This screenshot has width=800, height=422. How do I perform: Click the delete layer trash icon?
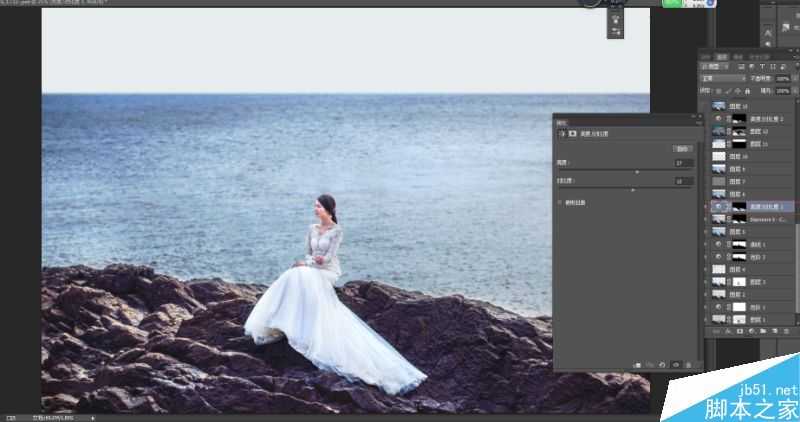pos(785,330)
